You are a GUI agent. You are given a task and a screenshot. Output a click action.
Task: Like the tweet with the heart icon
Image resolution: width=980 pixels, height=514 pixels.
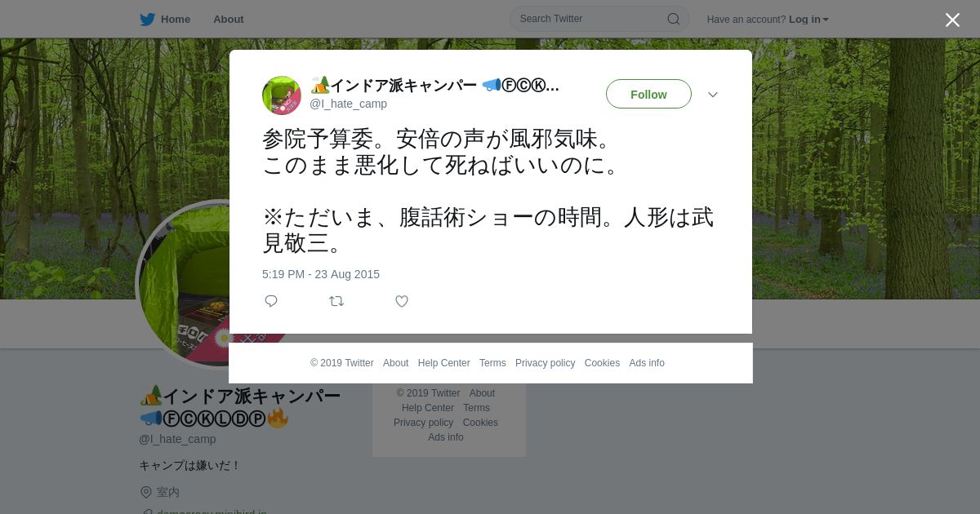tap(402, 301)
